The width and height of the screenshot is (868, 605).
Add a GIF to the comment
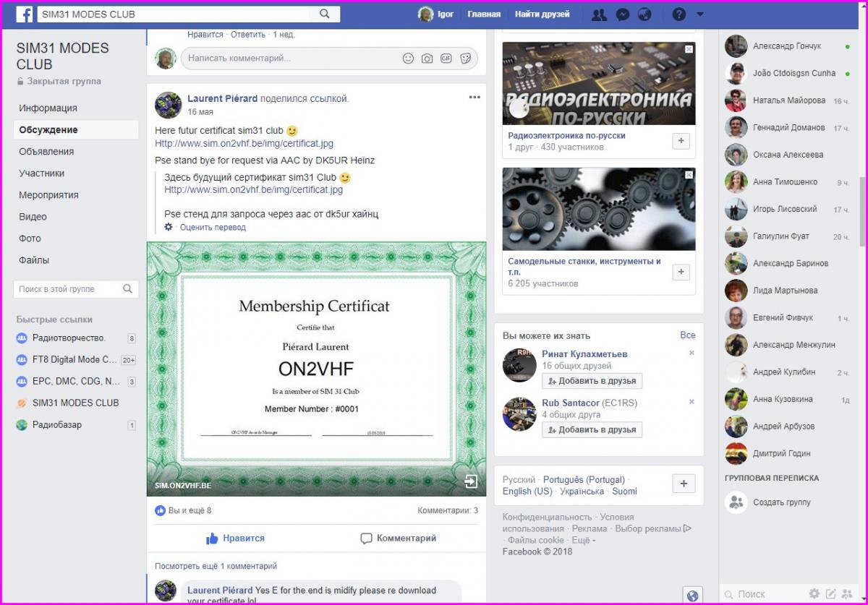446,59
